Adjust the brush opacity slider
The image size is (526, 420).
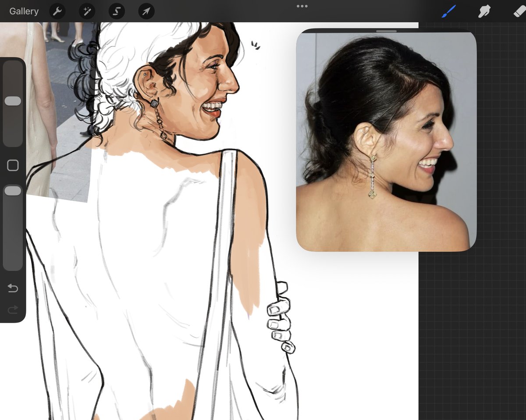click(13, 190)
